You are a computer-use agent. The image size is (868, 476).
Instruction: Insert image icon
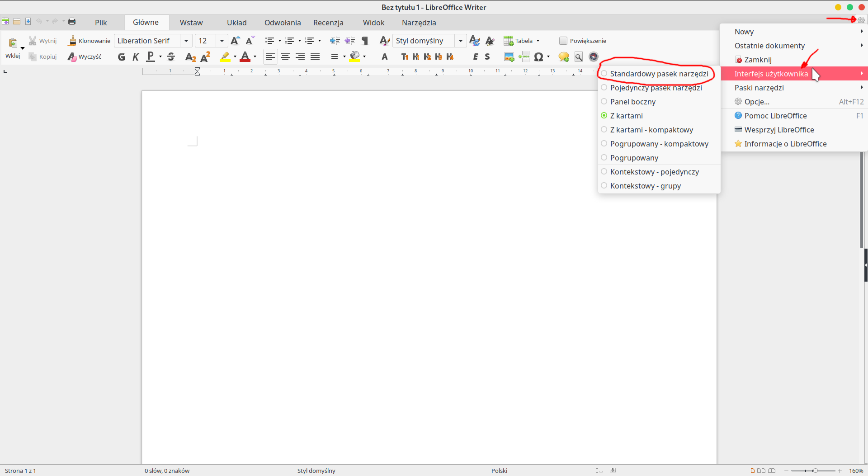(x=509, y=57)
